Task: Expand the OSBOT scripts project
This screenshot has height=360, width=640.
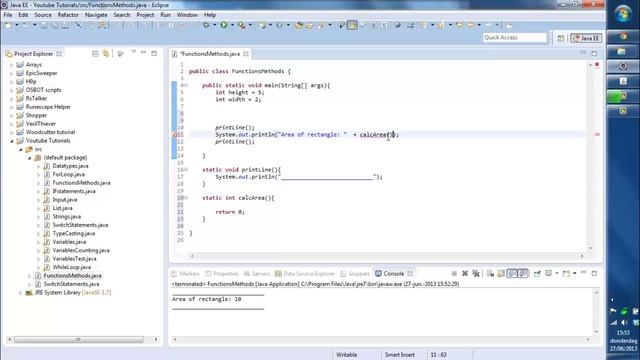Action: pyautogui.click(x=11, y=90)
